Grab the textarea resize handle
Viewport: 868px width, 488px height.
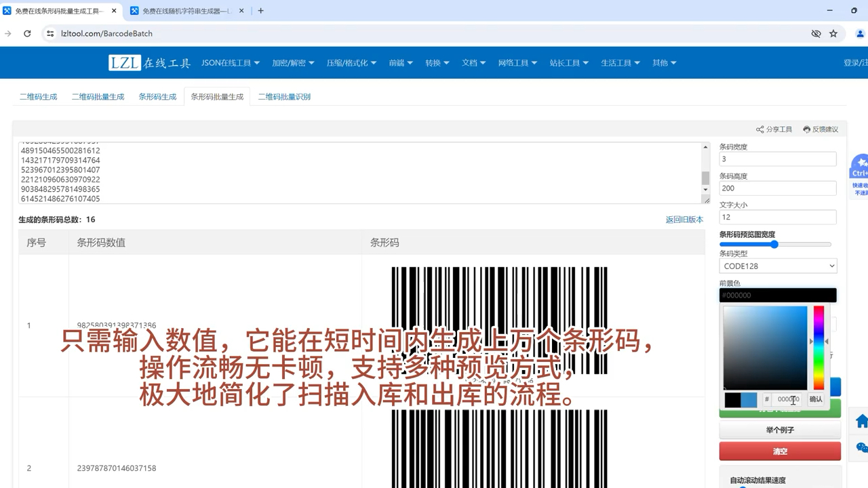[x=706, y=200]
